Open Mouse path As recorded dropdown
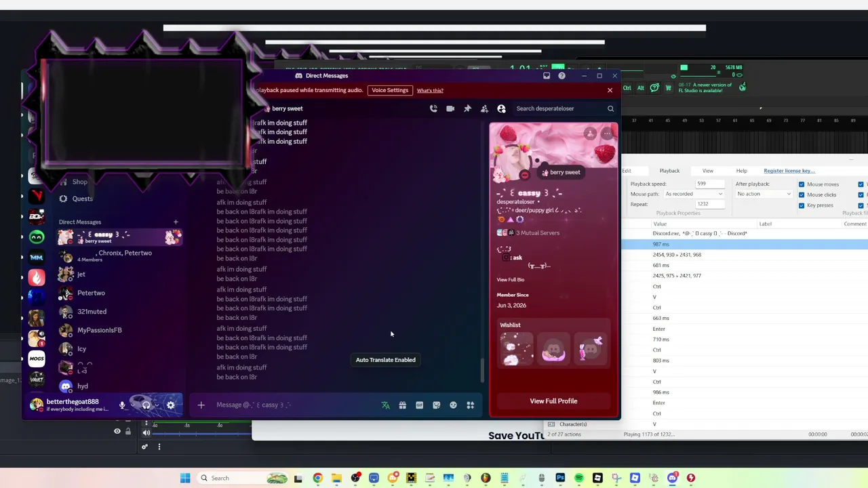 [x=694, y=194]
